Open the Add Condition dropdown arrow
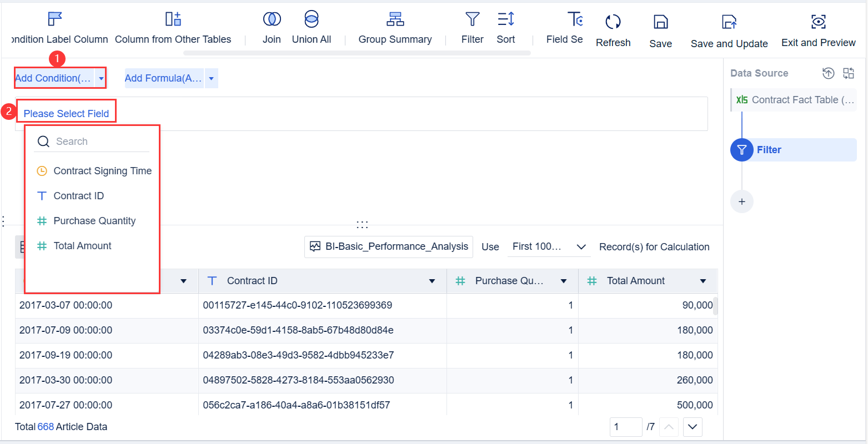 click(x=101, y=79)
